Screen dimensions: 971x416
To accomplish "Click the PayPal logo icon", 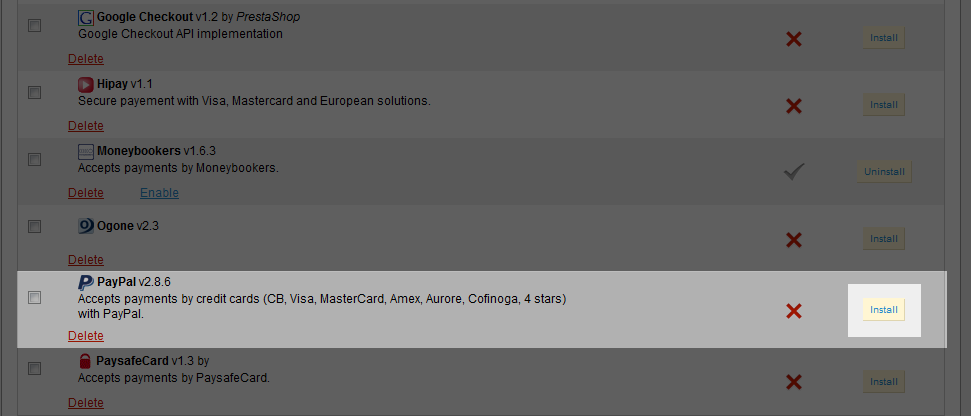I will [86, 283].
